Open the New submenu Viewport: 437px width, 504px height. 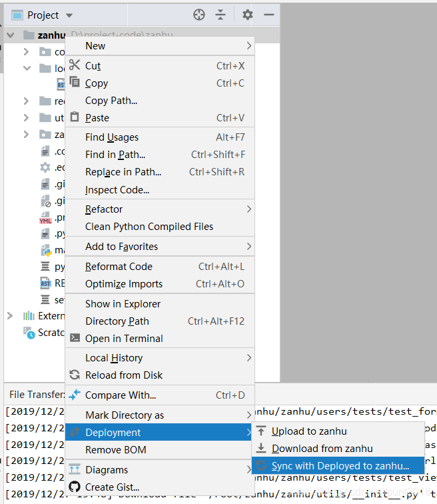pyautogui.click(x=160, y=46)
